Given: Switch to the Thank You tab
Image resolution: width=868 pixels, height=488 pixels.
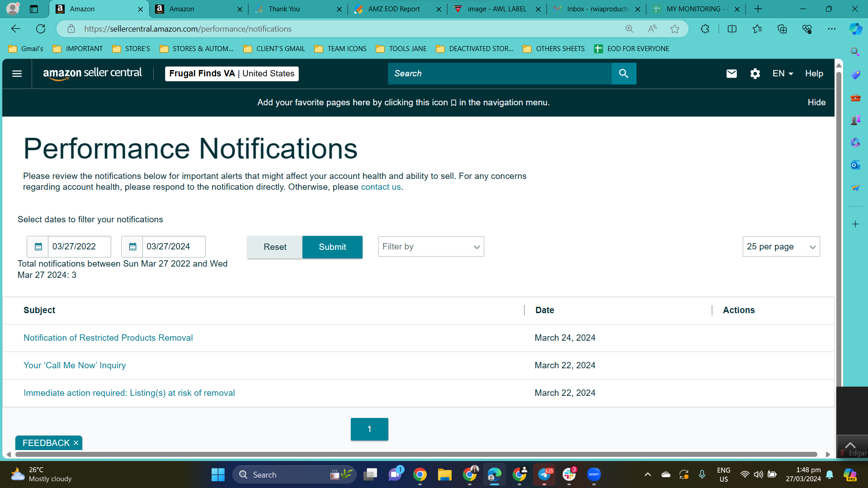Looking at the screenshot, I should click(298, 9).
